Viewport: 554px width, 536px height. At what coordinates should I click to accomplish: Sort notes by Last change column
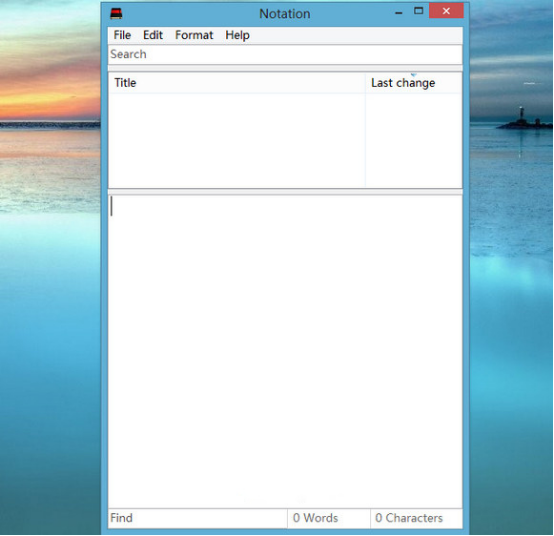tap(414, 83)
